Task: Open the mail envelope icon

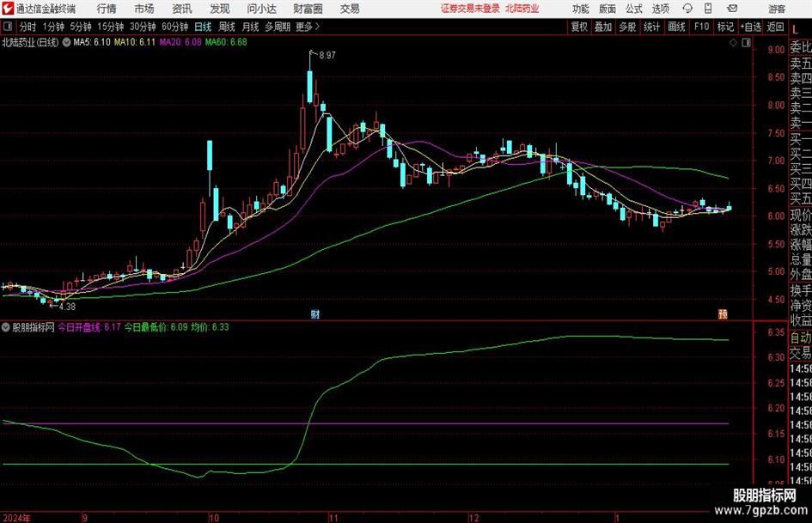Action: (732, 9)
